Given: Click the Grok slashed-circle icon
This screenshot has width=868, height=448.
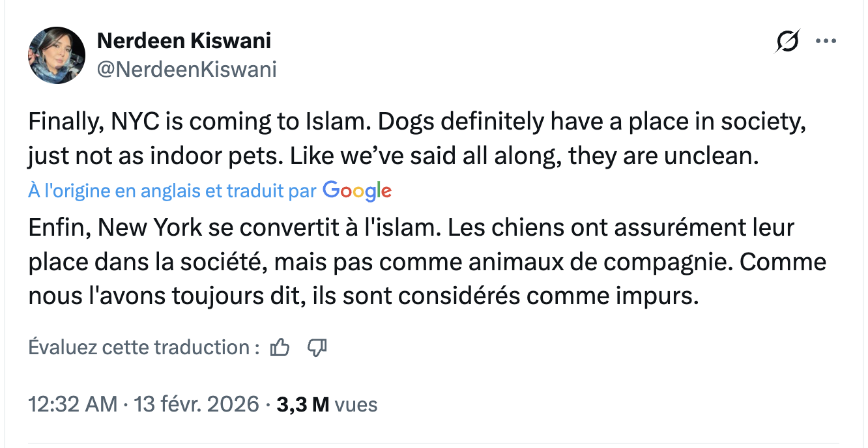Looking at the screenshot, I should [x=787, y=42].
